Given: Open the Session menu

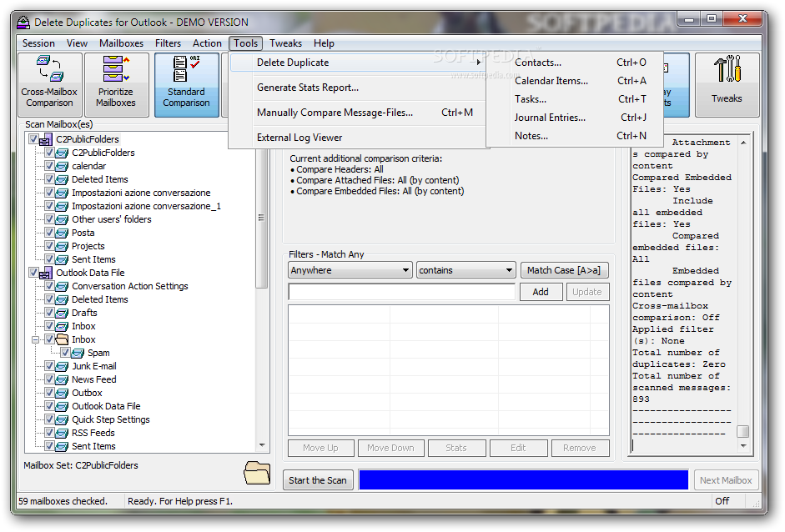Looking at the screenshot, I should click(x=38, y=43).
